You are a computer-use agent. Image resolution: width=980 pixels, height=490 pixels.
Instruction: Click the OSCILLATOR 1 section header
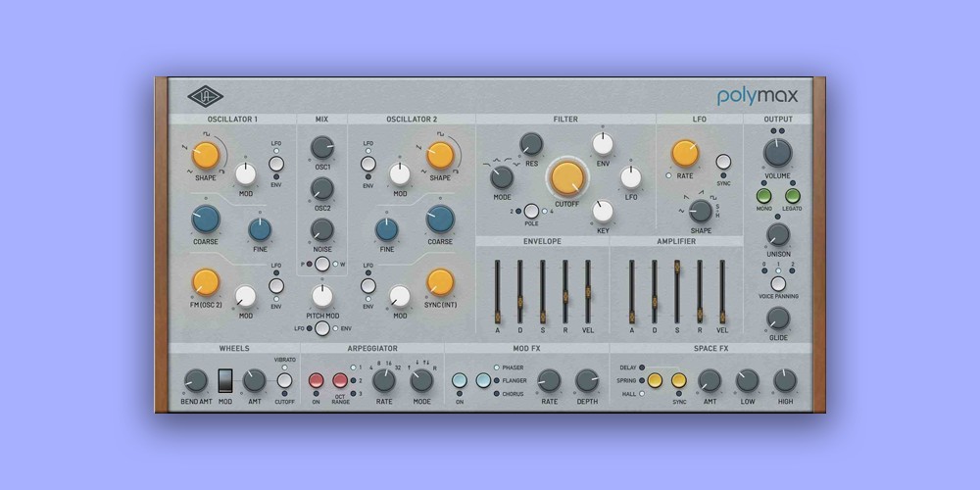click(x=232, y=119)
